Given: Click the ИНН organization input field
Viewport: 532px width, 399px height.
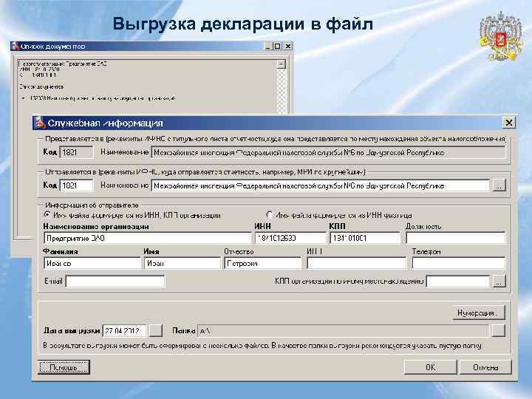Looking at the screenshot, I should tap(290, 238).
